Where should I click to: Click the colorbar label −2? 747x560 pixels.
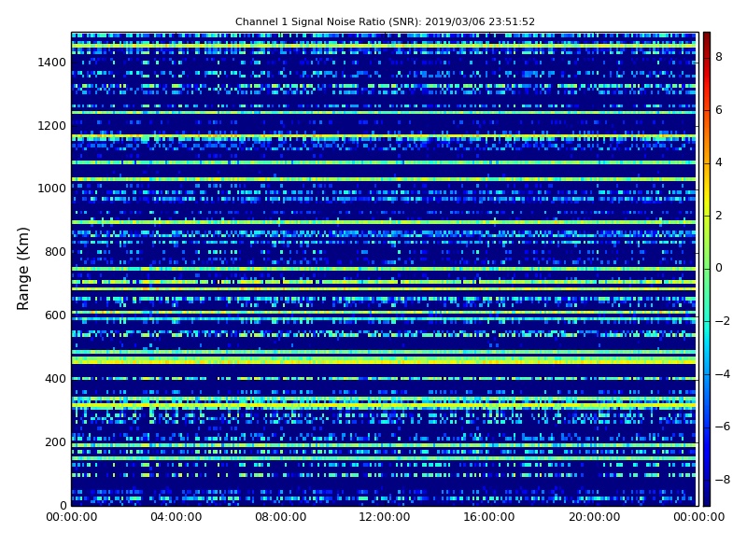coord(723,321)
